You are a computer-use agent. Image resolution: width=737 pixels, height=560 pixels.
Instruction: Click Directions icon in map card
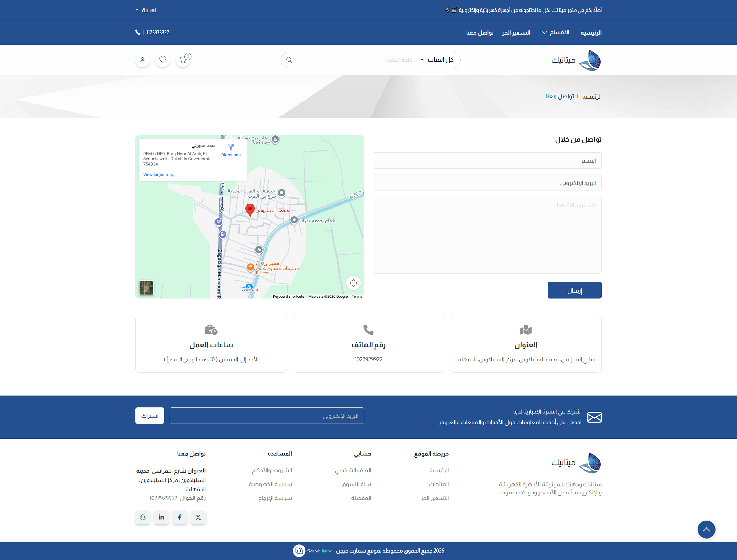pos(231,147)
